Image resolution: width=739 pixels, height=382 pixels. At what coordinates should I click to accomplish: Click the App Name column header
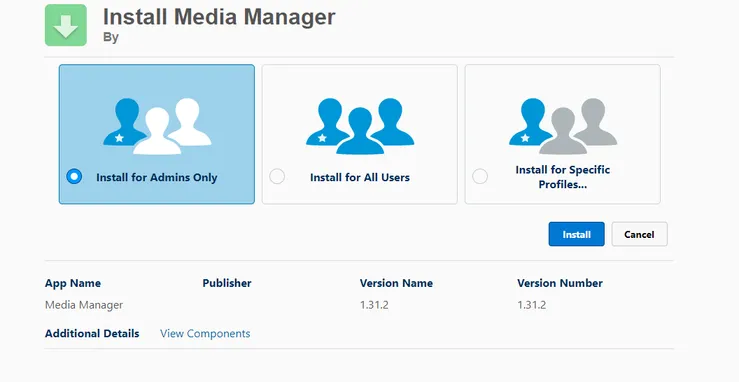click(x=73, y=283)
